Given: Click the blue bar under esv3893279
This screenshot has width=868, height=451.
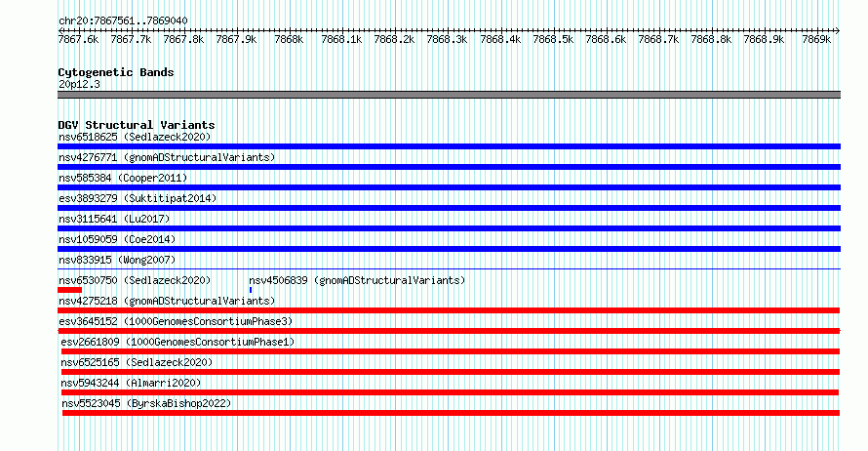Looking at the screenshot, I should coord(449,208).
